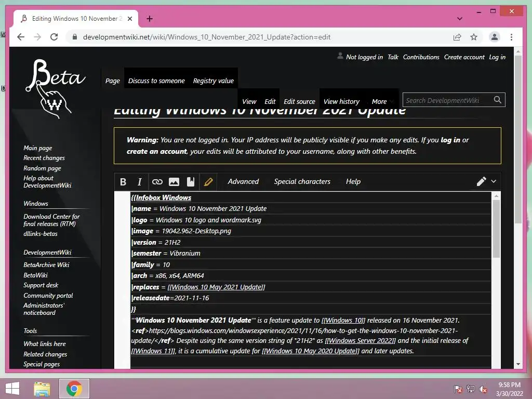
Task: Open the Registry value tab
Action: tap(214, 81)
